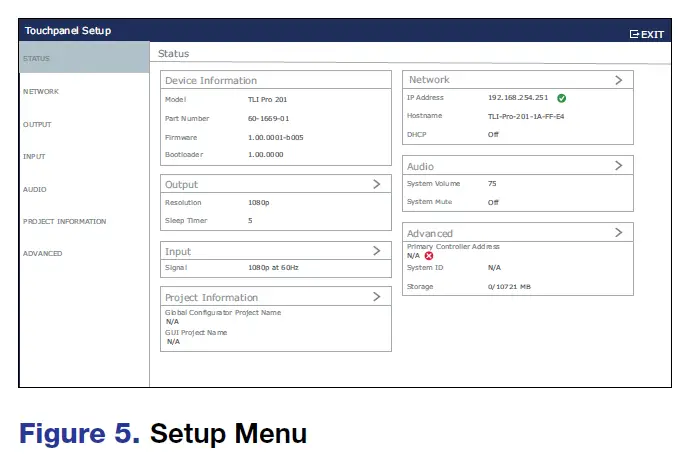Open the INPUT sidebar menu

point(34,156)
